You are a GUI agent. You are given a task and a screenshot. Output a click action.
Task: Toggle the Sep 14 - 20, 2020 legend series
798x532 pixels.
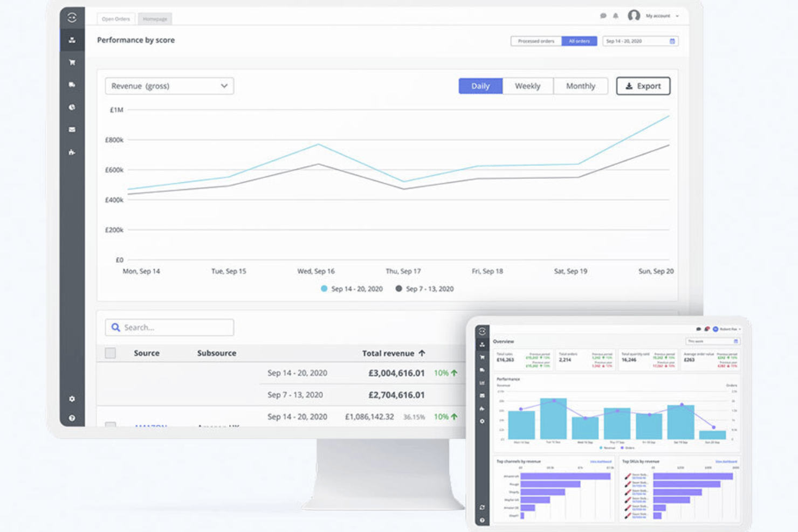tap(352, 289)
